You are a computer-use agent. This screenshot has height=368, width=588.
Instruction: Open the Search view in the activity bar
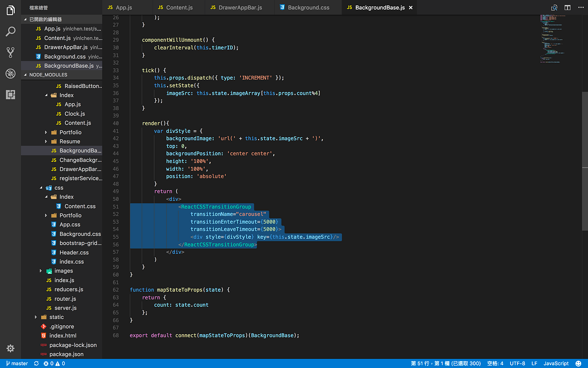click(10, 31)
